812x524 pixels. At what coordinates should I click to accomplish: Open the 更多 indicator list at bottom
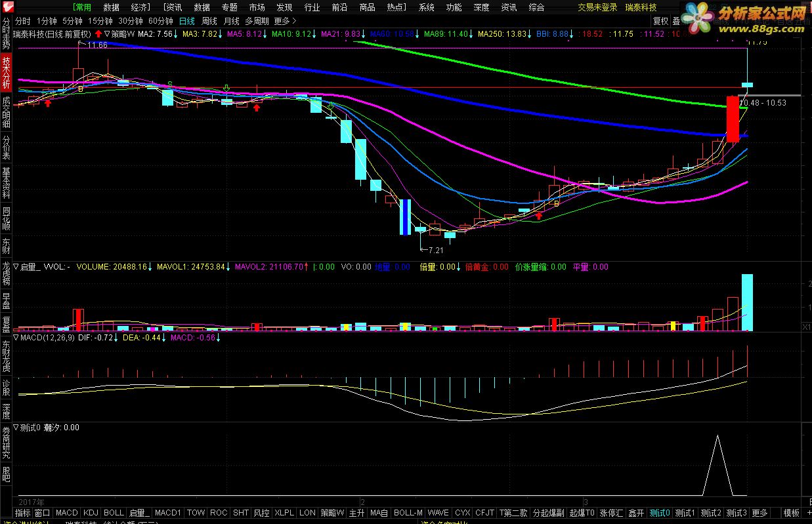click(759, 513)
